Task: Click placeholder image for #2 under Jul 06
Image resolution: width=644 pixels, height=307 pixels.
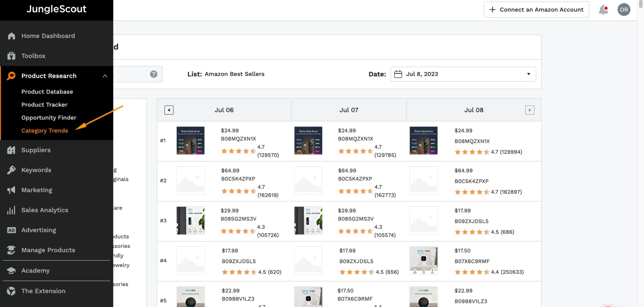Action: (191, 181)
